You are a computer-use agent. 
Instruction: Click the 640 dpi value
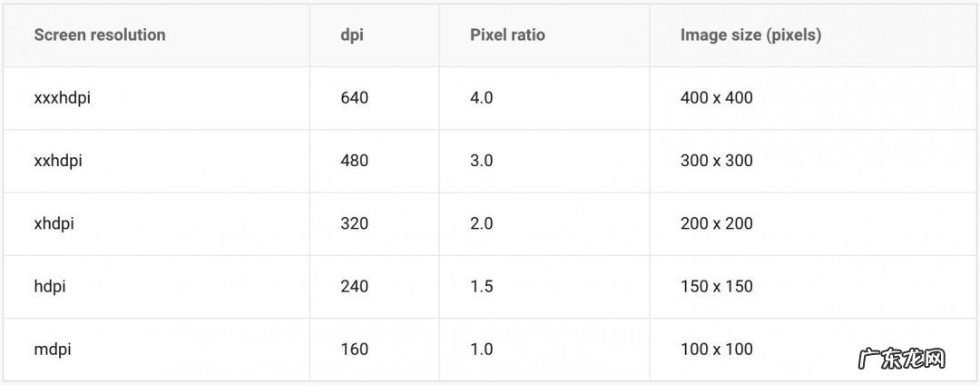point(354,98)
